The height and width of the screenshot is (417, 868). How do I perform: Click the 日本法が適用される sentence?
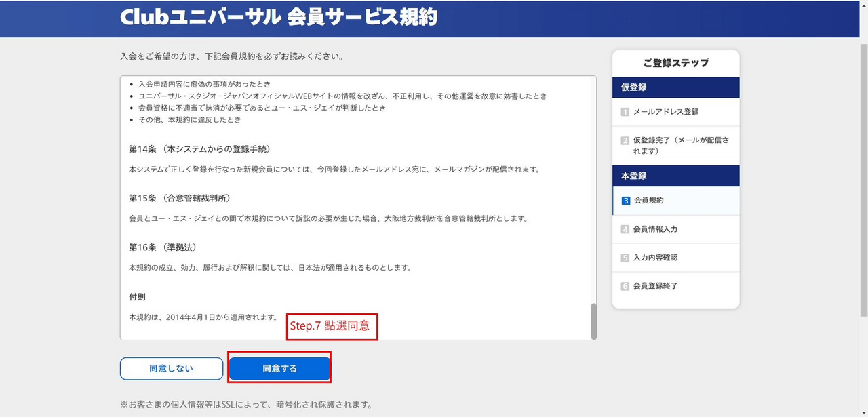(x=270, y=267)
